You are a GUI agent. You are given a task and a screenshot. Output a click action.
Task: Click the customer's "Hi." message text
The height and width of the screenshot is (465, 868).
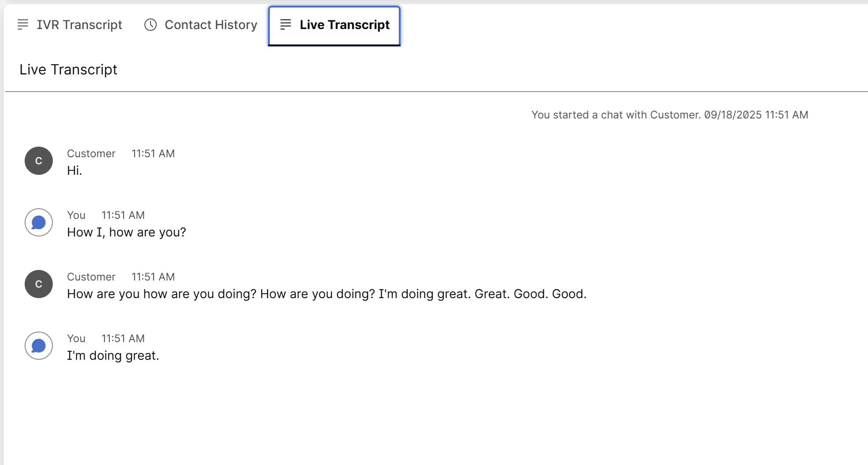[x=74, y=170]
